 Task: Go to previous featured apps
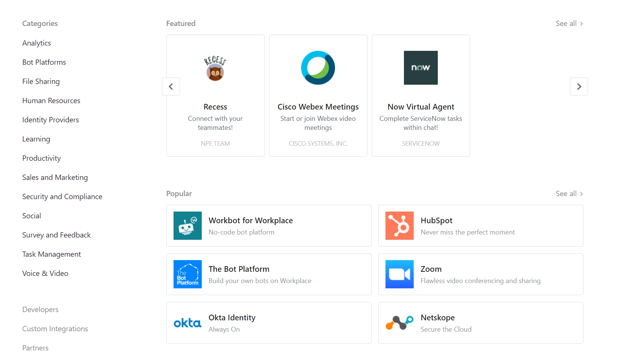coord(171,87)
